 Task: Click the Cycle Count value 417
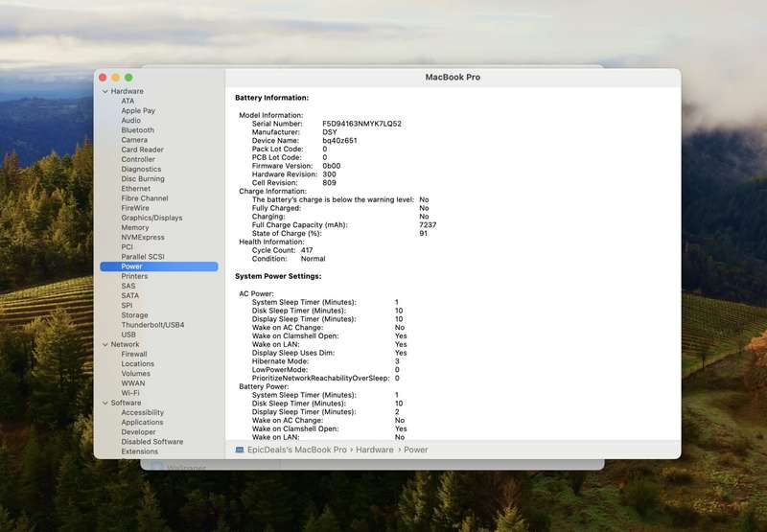pyautogui.click(x=307, y=250)
